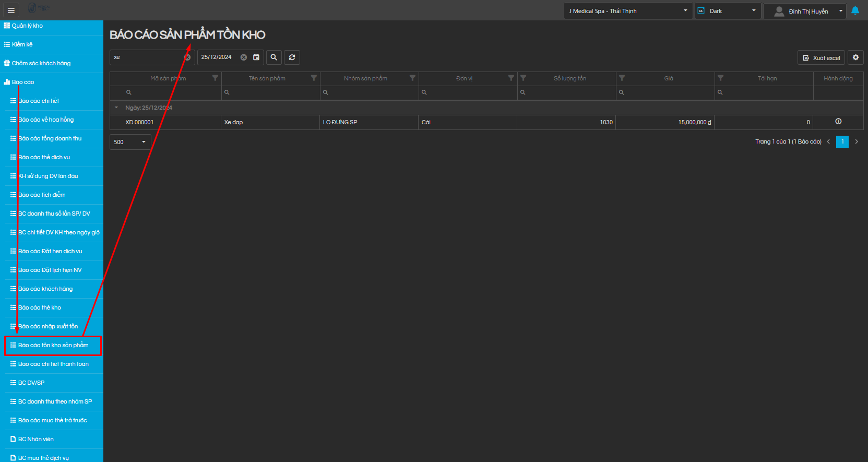Click the refresh report icon
The height and width of the screenshot is (462, 868).
[292, 57]
